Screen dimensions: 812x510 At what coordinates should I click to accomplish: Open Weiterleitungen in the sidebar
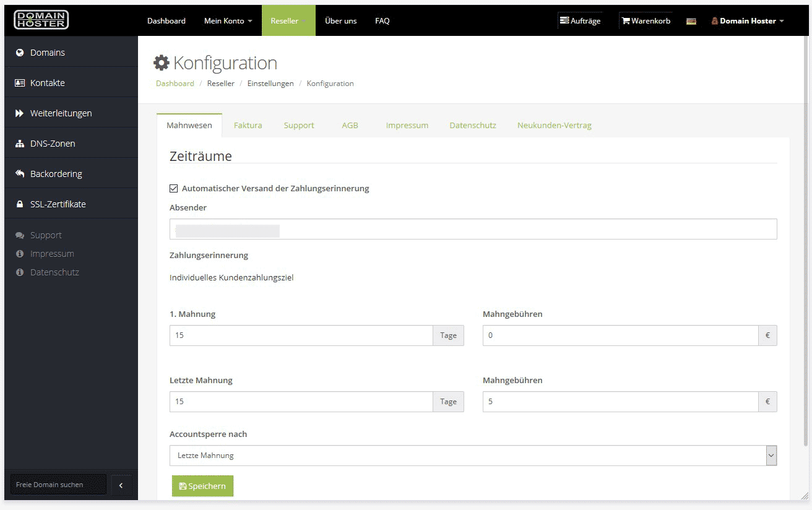[71, 113]
